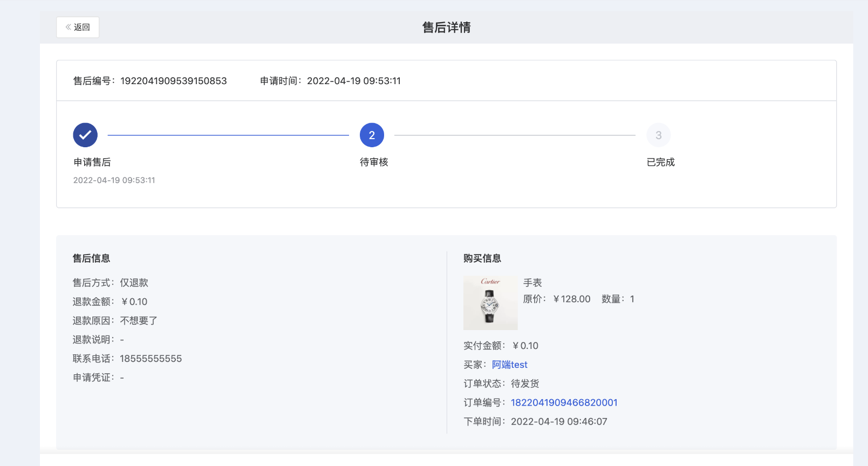Screen dimensions: 868x466
Task: Click the 售后信息 section heading
Action: click(91, 258)
